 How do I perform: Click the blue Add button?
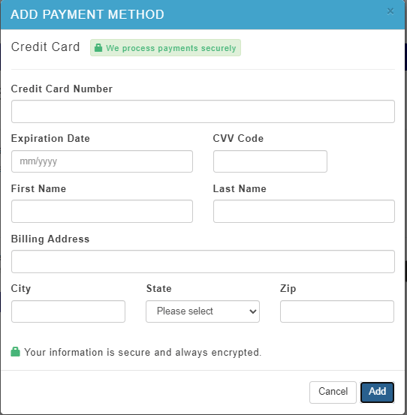click(377, 392)
